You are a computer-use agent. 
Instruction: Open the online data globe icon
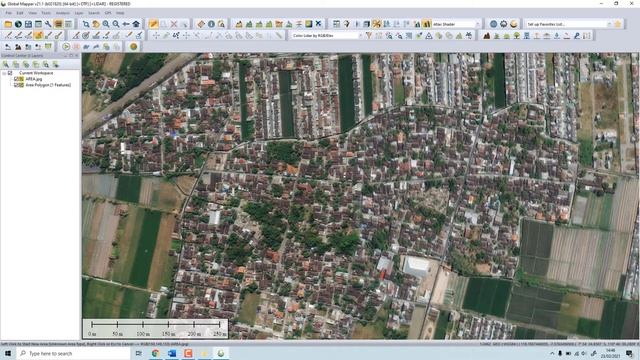pyautogui.click(x=18, y=24)
